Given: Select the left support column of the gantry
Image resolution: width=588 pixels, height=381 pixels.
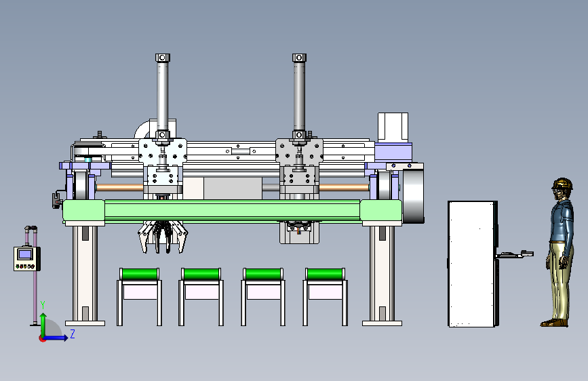Looking at the screenshot, I should (85, 274).
